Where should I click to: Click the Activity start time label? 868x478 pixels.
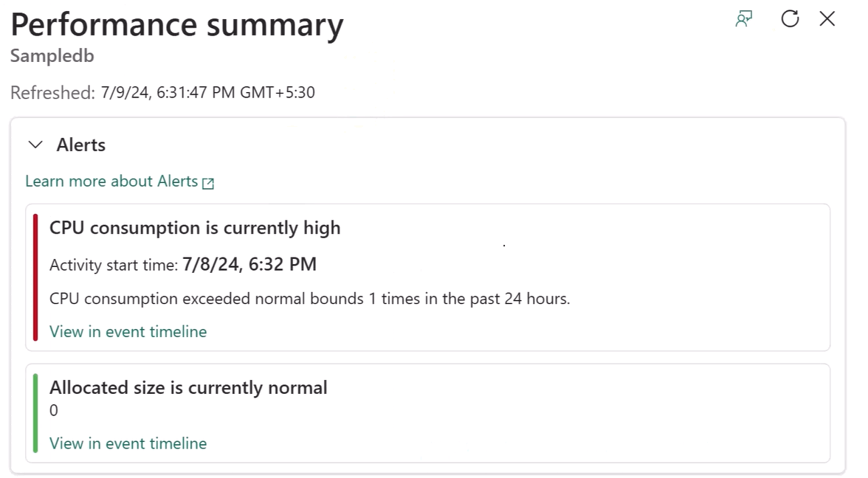tap(114, 265)
